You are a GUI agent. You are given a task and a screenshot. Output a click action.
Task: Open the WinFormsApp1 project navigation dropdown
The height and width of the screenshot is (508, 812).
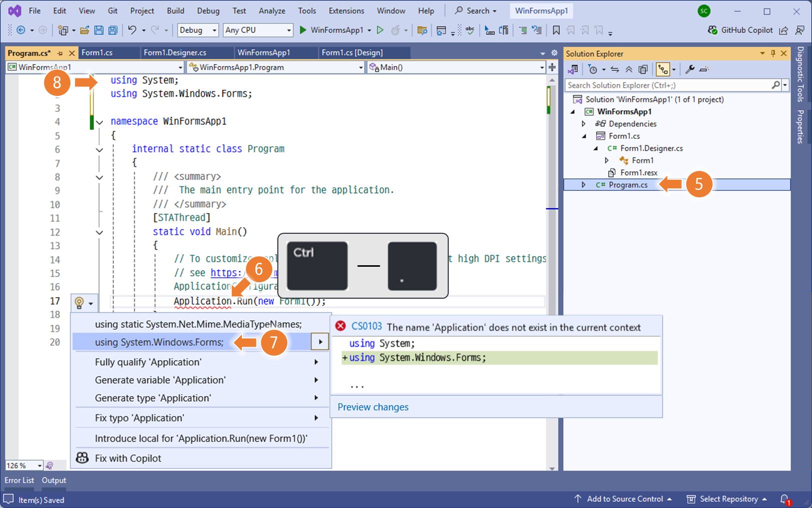point(95,67)
